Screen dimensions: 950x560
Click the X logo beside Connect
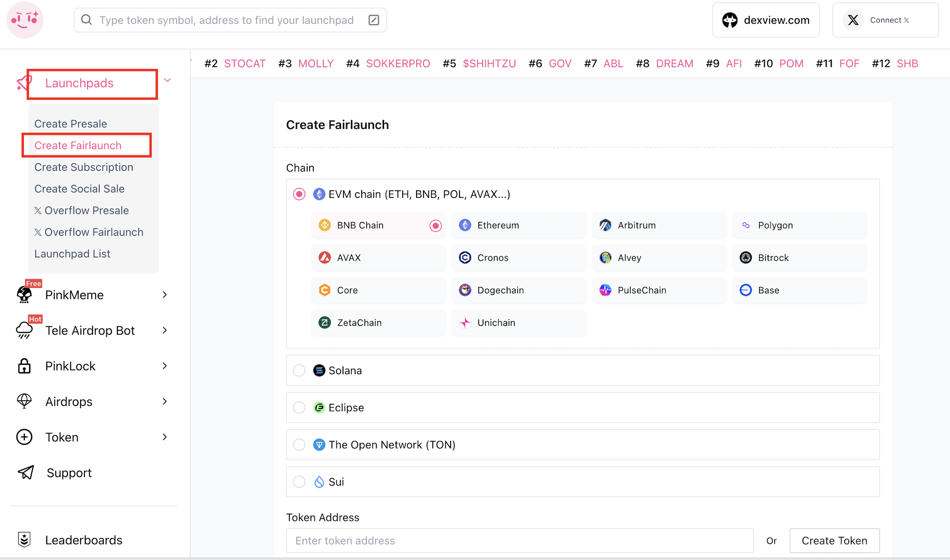tap(853, 20)
